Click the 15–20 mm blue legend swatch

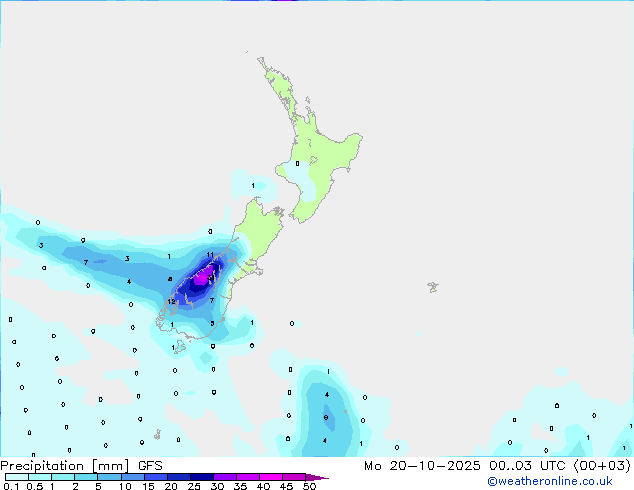(x=155, y=477)
